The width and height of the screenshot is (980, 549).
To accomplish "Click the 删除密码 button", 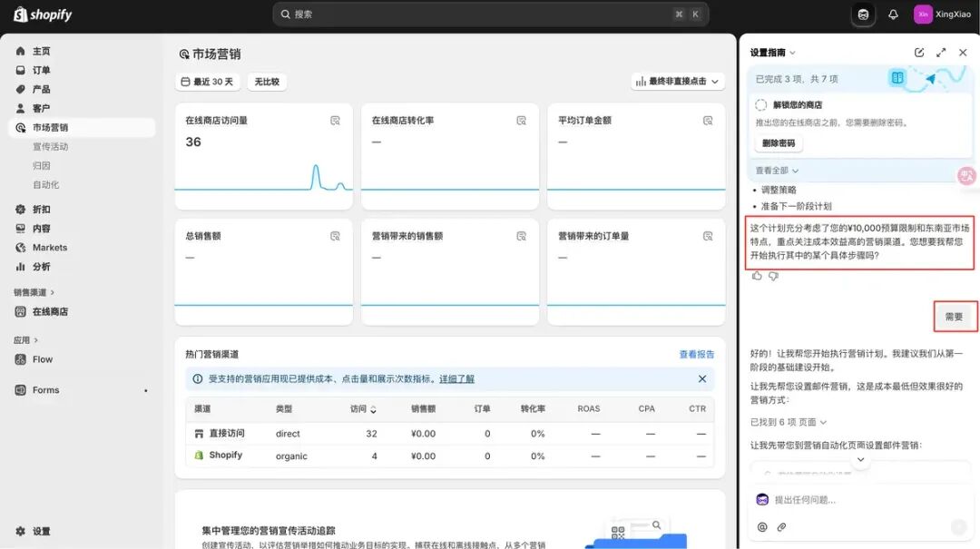I will pos(779,143).
